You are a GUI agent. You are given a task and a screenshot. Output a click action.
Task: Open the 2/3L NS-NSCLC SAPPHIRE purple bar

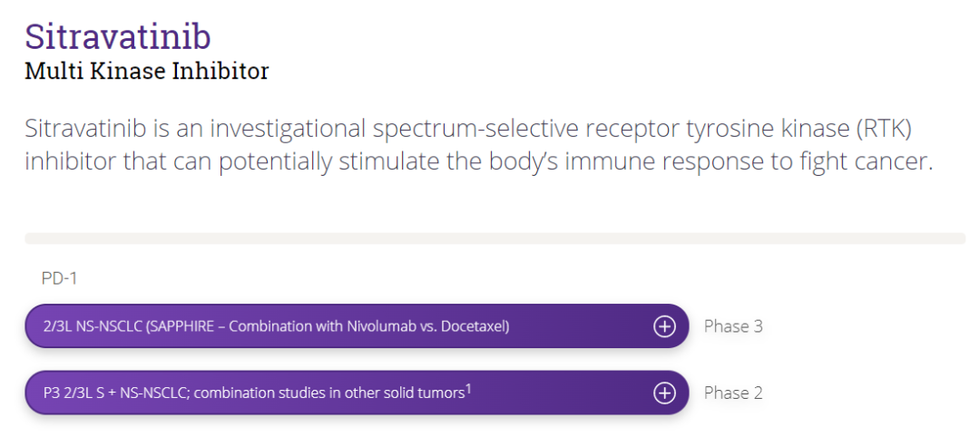pyautogui.click(x=357, y=325)
